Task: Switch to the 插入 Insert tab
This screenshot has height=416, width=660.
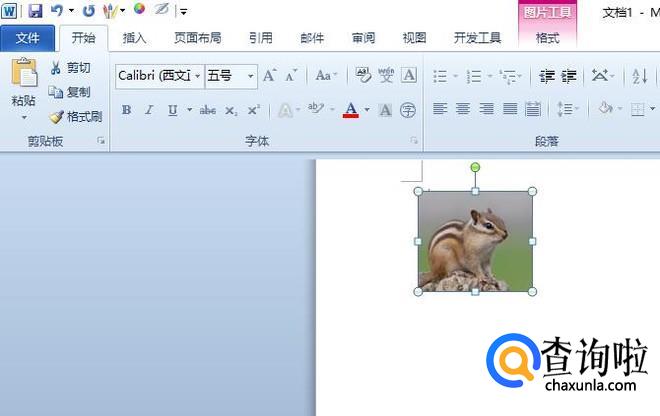Action: tap(134, 38)
